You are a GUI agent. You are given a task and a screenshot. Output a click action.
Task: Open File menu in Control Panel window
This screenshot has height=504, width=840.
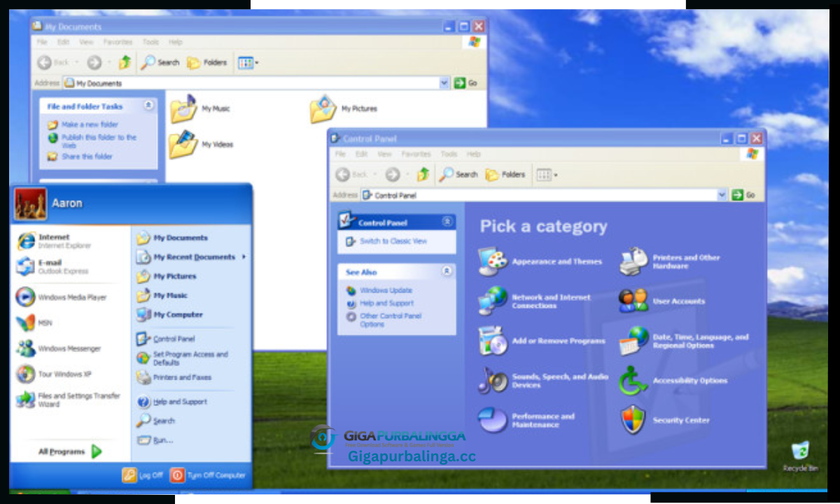(x=340, y=154)
